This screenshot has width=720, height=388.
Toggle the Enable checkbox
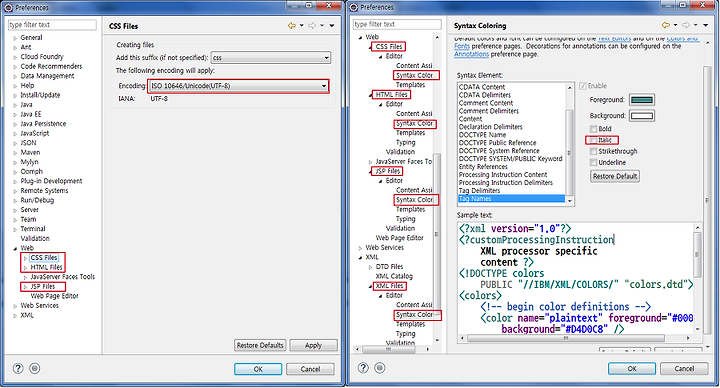click(583, 86)
